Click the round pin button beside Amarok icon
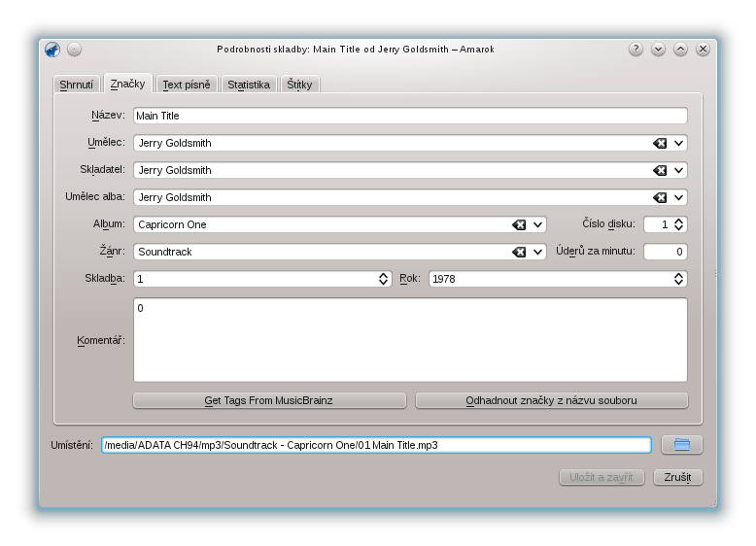756x546 pixels. click(x=74, y=50)
